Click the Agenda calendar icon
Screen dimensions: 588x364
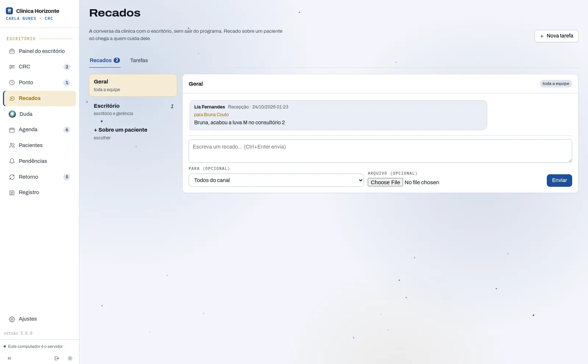12,130
